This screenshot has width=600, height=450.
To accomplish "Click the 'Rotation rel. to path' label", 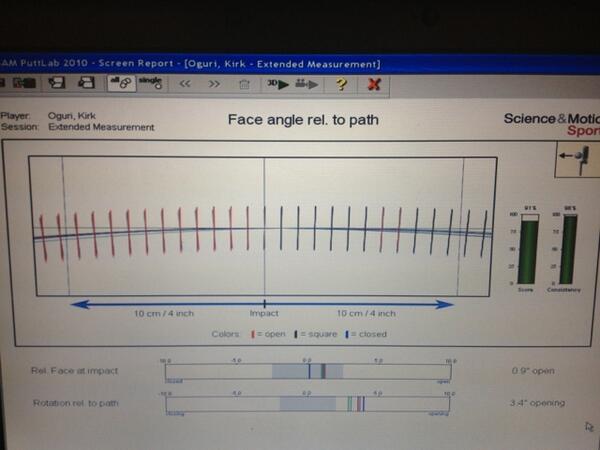I will [x=75, y=403].
